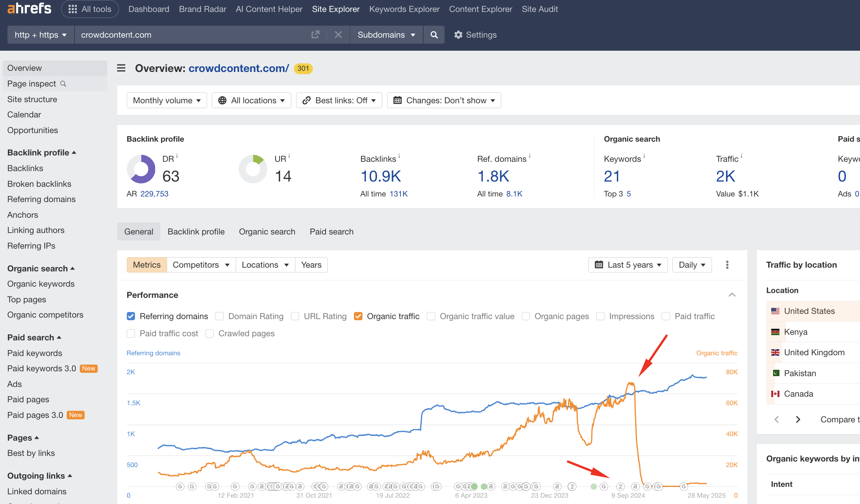
Task: Collapse the Performance section chevron
Action: click(732, 295)
